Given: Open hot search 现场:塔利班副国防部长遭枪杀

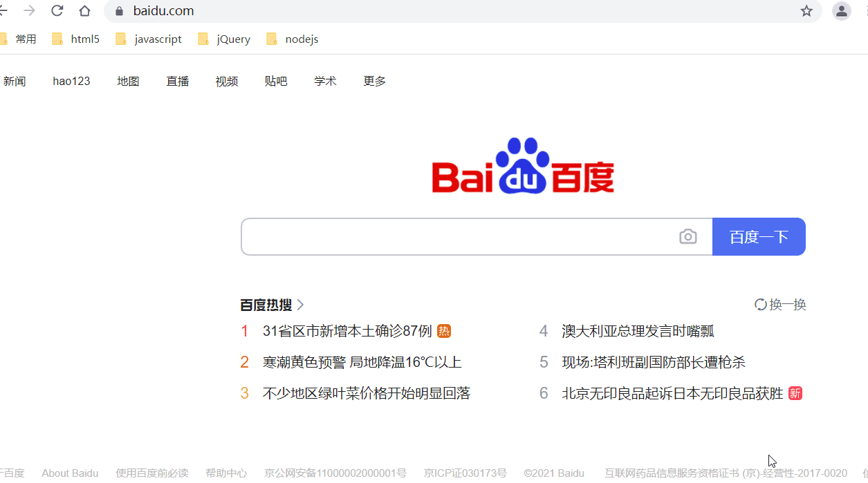Looking at the screenshot, I should (654, 362).
